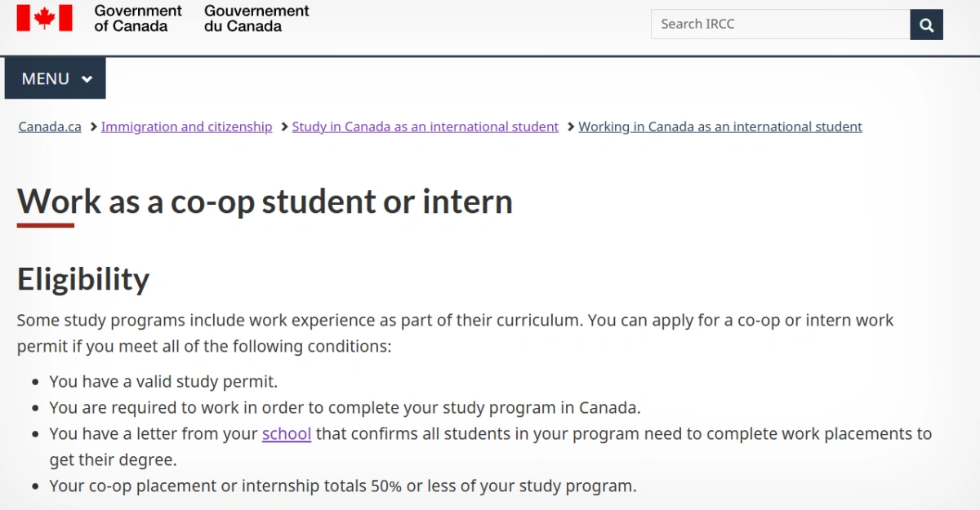
Task: Open Study in Canada as international student link
Action: click(425, 126)
